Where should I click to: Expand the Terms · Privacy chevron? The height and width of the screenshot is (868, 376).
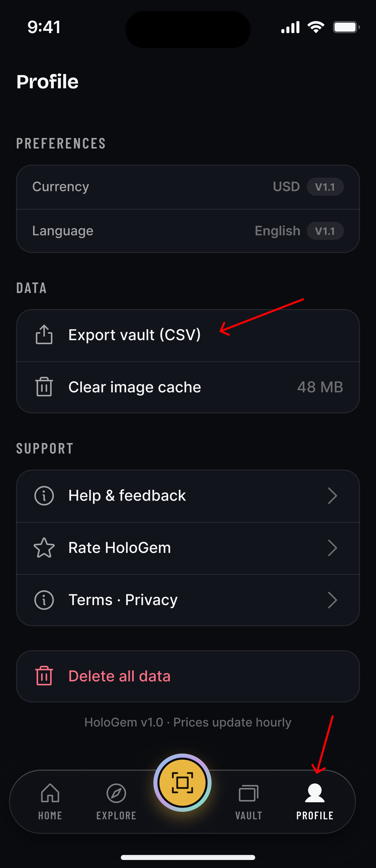click(333, 600)
